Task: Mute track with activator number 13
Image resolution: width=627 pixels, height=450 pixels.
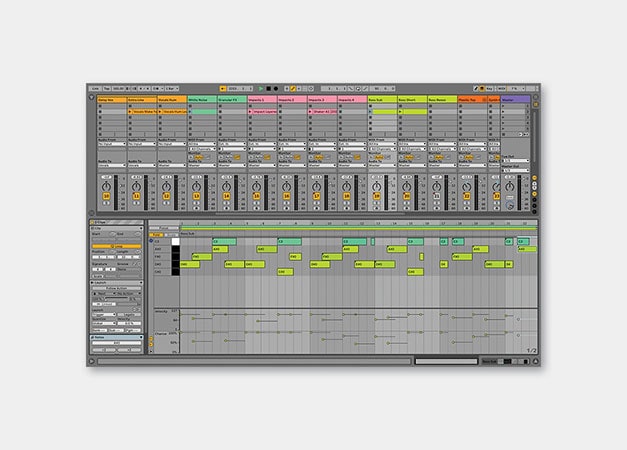Action: pyautogui.click(x=196, y=196)
